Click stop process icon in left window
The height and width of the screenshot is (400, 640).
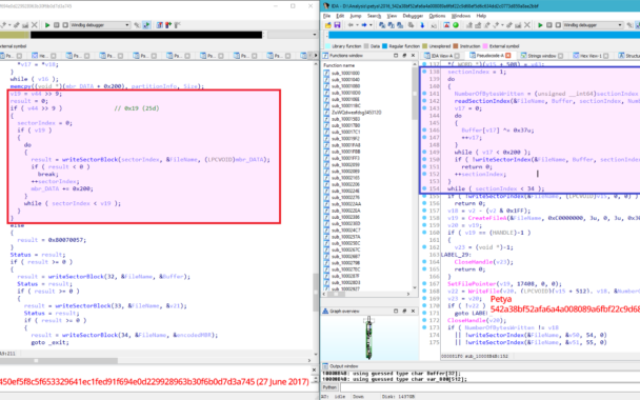coord(65,25)
